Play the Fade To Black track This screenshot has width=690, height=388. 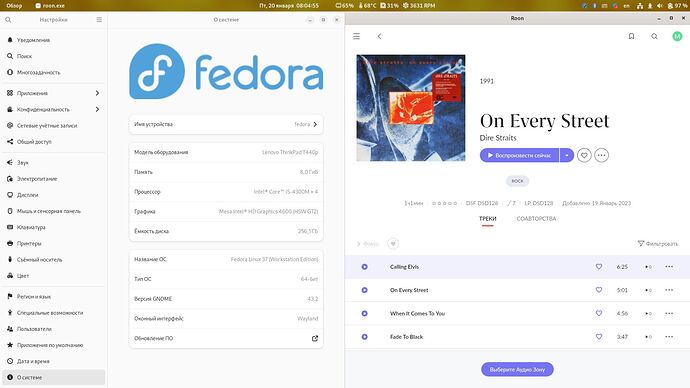click(364, 337)
